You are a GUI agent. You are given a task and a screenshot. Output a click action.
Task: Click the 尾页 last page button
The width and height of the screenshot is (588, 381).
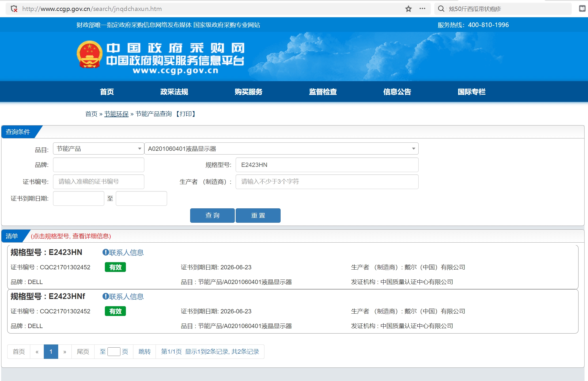pyautogui.click(x=83, y=352)
